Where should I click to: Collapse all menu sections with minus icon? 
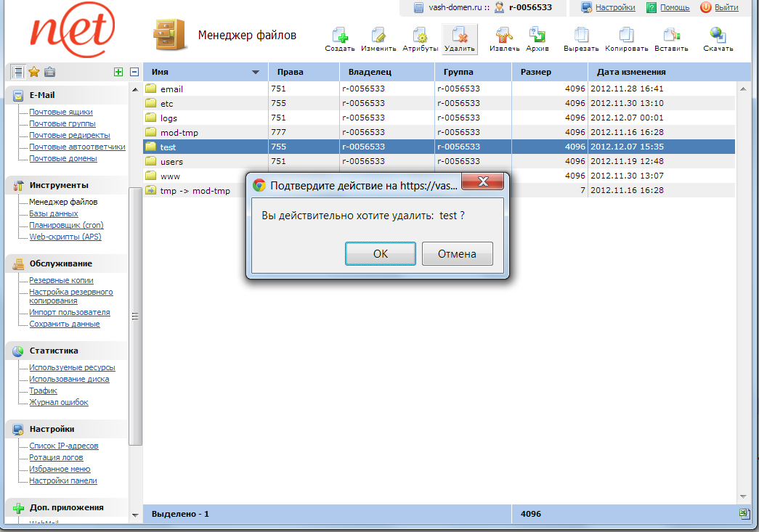click(134, 72)
